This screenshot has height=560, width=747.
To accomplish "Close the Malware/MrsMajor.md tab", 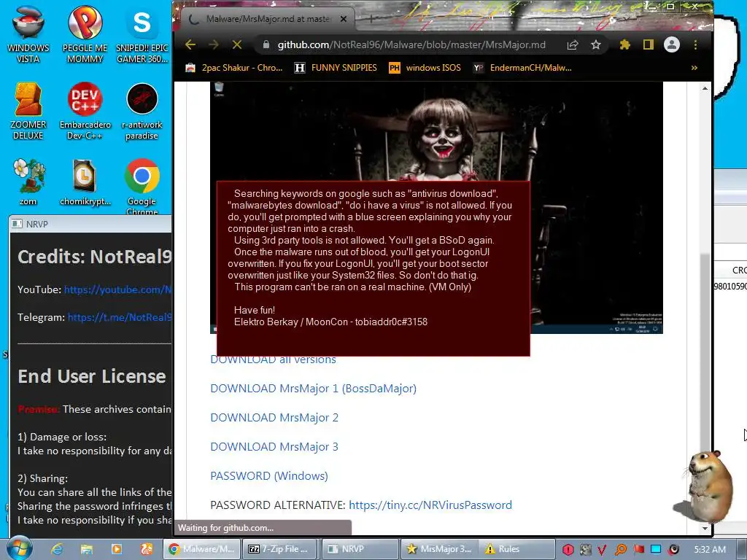I will click(344, 19).
